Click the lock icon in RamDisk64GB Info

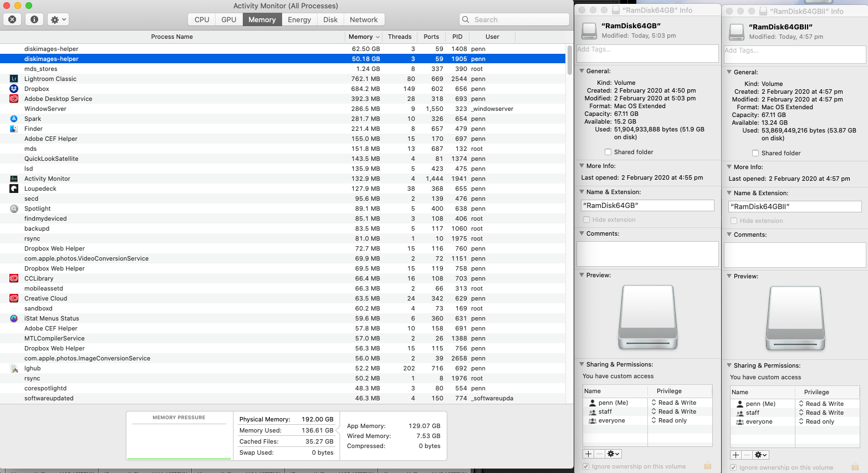click(708, 466)
